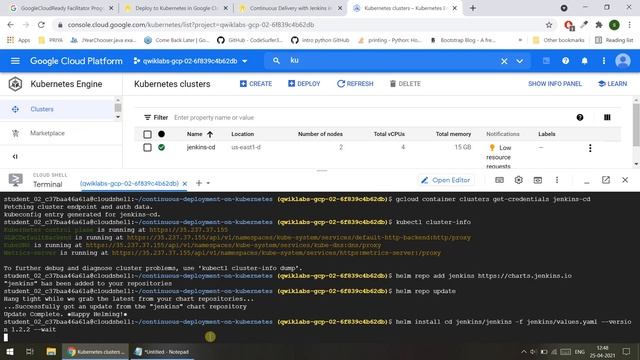Open Cloud Shell in new window

[606, 180]
